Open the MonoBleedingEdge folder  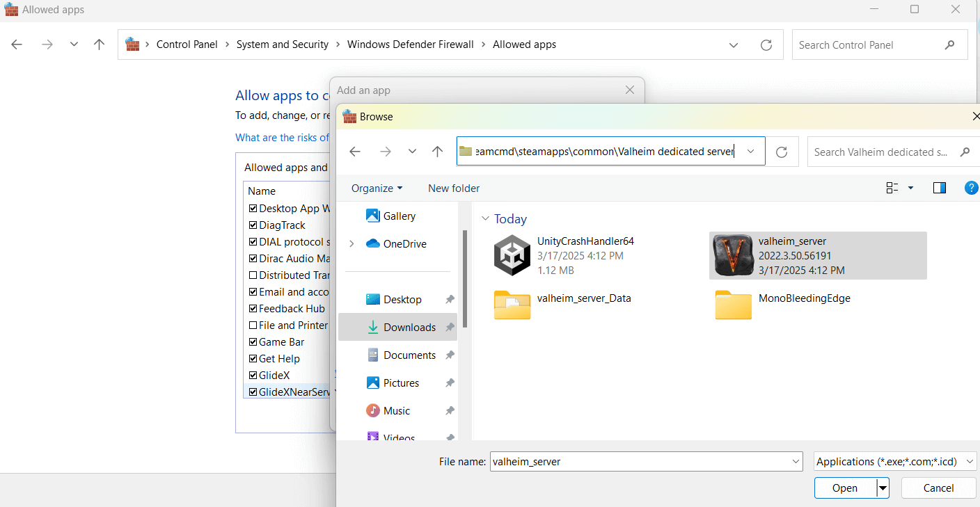pyautogui.click(x=734, y=305)
